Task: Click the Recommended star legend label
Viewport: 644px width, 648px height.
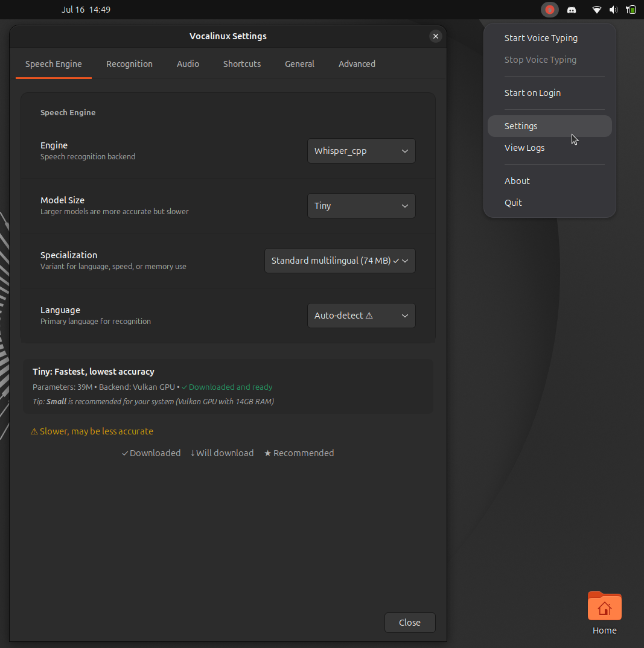Action: point(299,453)
